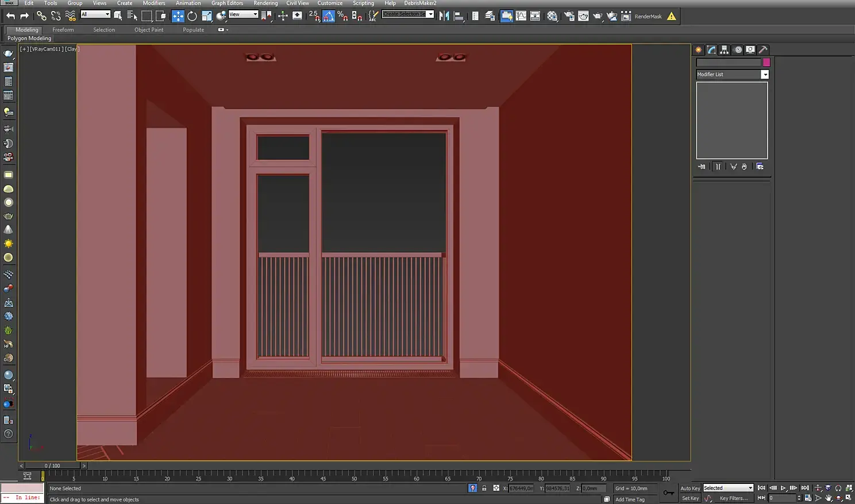Activate the Select and Rotate tool

(x=192, y=16)
